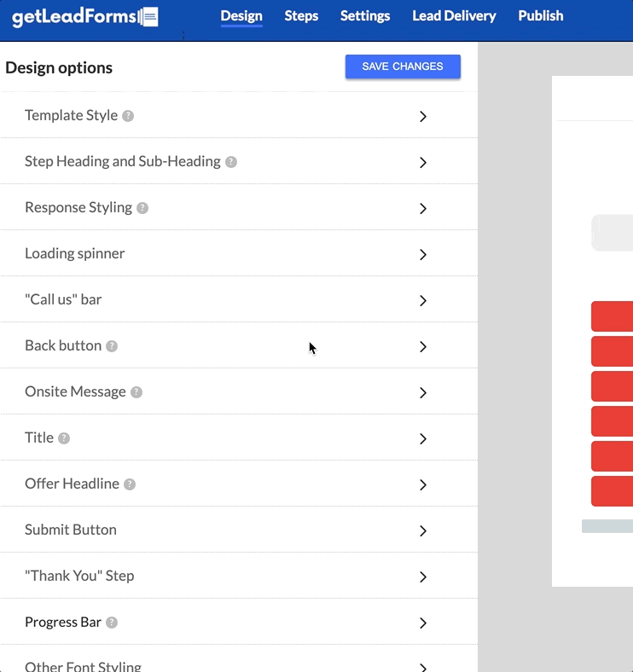Expand the Submit Button section chevron

(423, 530)
